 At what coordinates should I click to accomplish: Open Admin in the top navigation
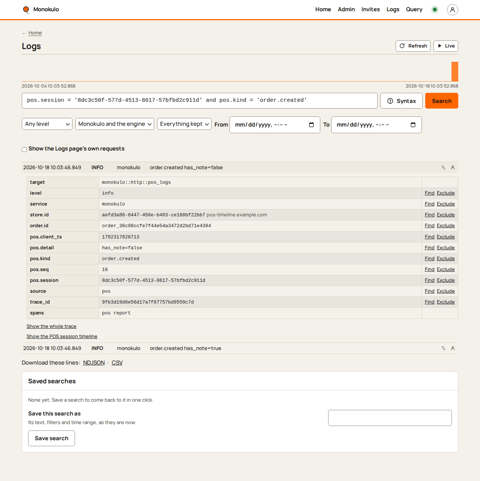pyautogui.click(x=346, y=9)
